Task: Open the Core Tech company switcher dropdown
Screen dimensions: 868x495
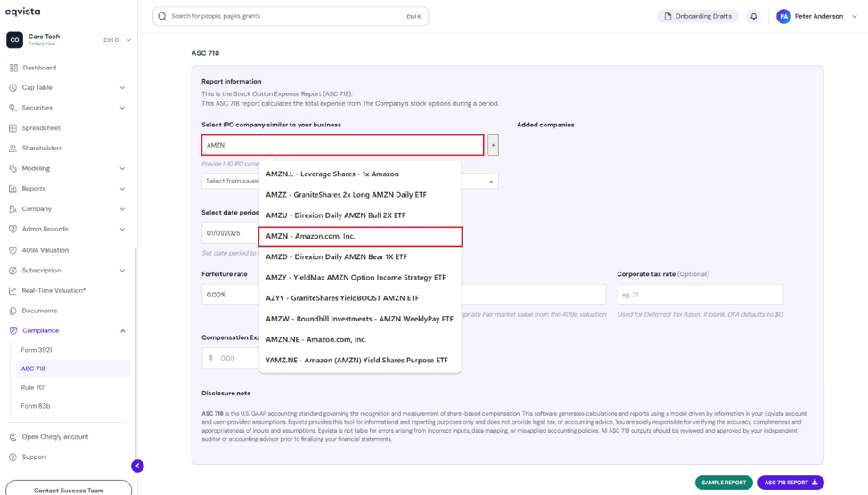Action: tap(128, 40)
